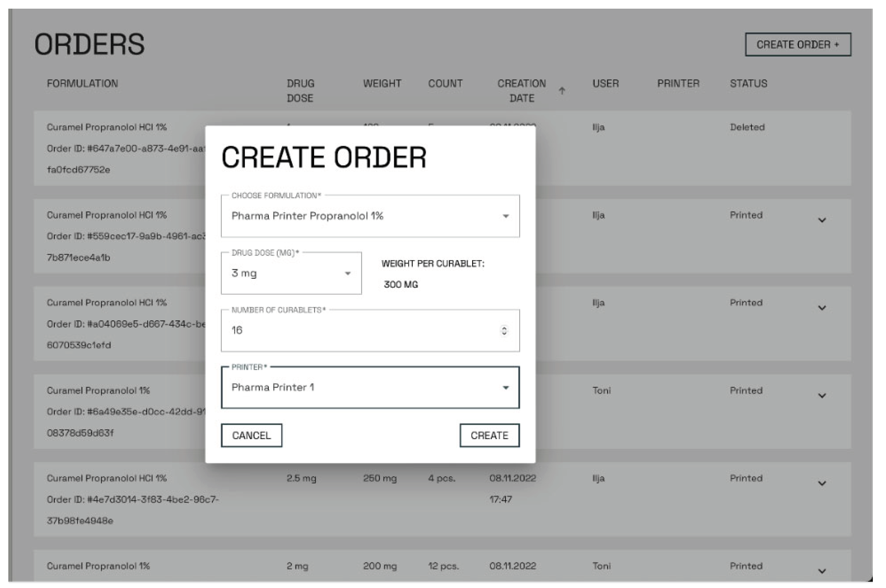Expand the 2.5 mg order row chevron
886x588 pixels.
(822, 483)
